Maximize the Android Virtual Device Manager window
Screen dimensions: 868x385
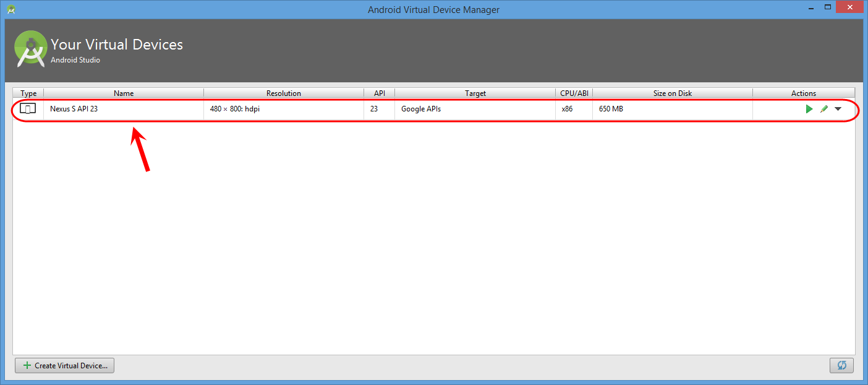827,7
